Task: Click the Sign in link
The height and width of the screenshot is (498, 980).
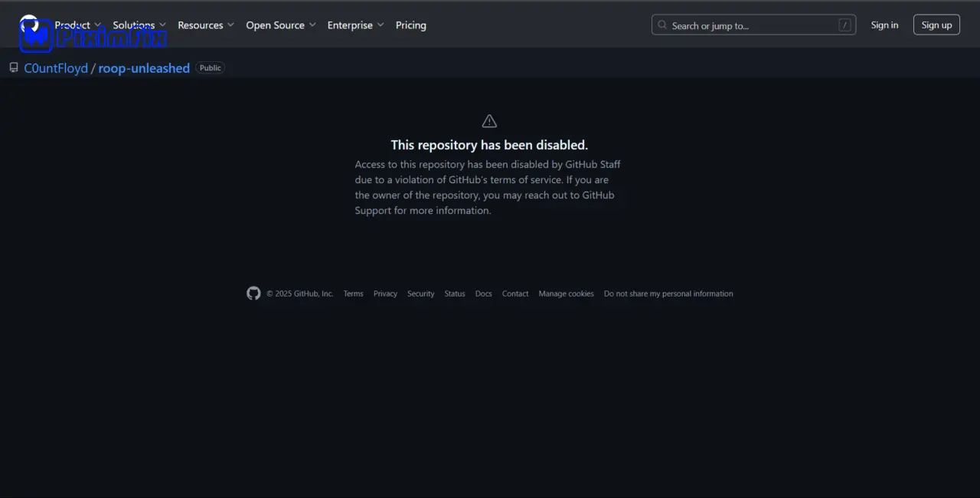Action: tap(884, 25)
